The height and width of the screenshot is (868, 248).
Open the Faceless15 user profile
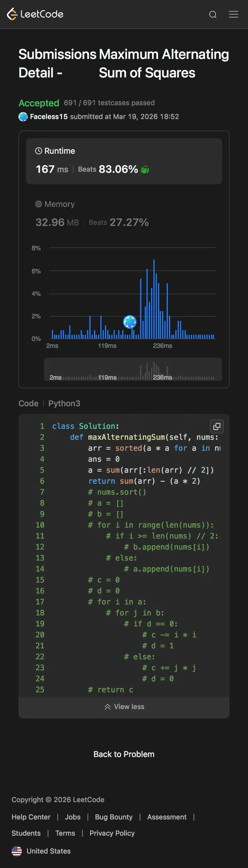click(49, 116)
